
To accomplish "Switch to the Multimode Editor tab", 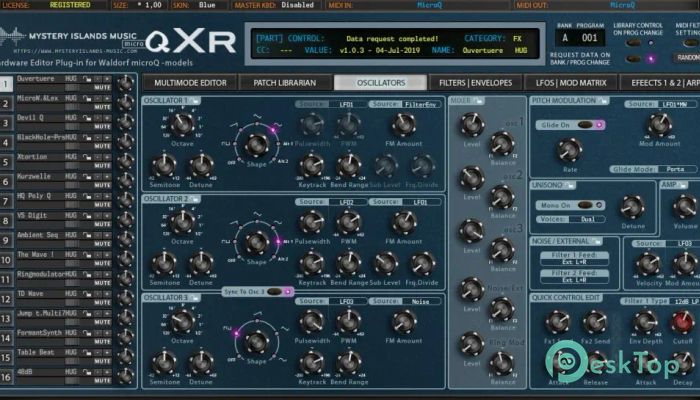I will (x=190, y=83).
